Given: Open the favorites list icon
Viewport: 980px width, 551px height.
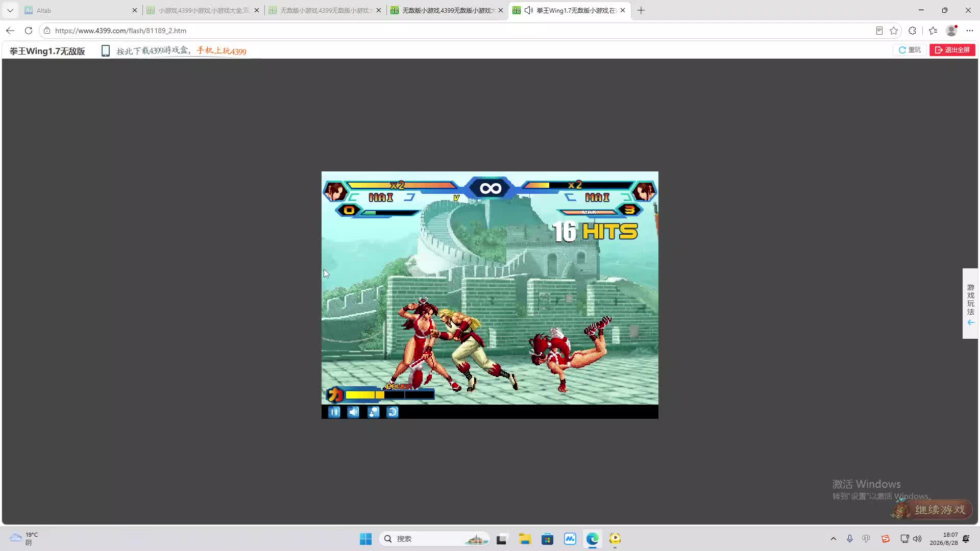Looking at the screenshot, I should point(933,31).
